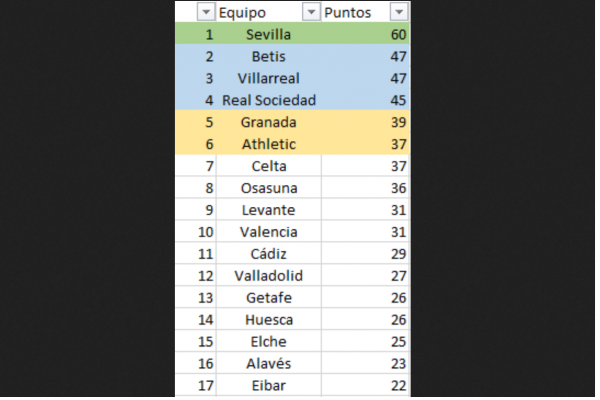Click the Osasuna team cell

[268, 188]
